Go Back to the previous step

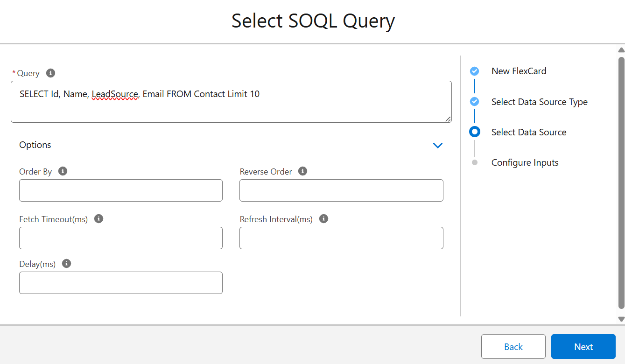click(513, 347)
